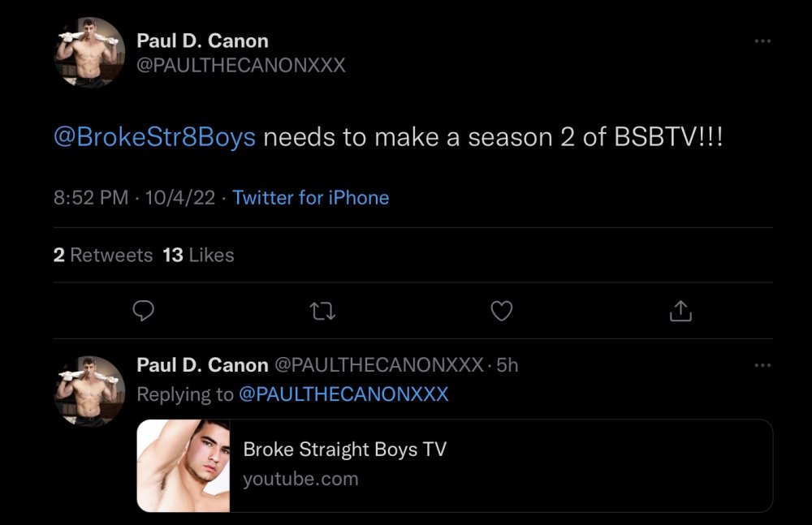Viewport: 812px width, 525px height.
Task: Open the main tweet author's profile picture
Action: click(89, 53)
